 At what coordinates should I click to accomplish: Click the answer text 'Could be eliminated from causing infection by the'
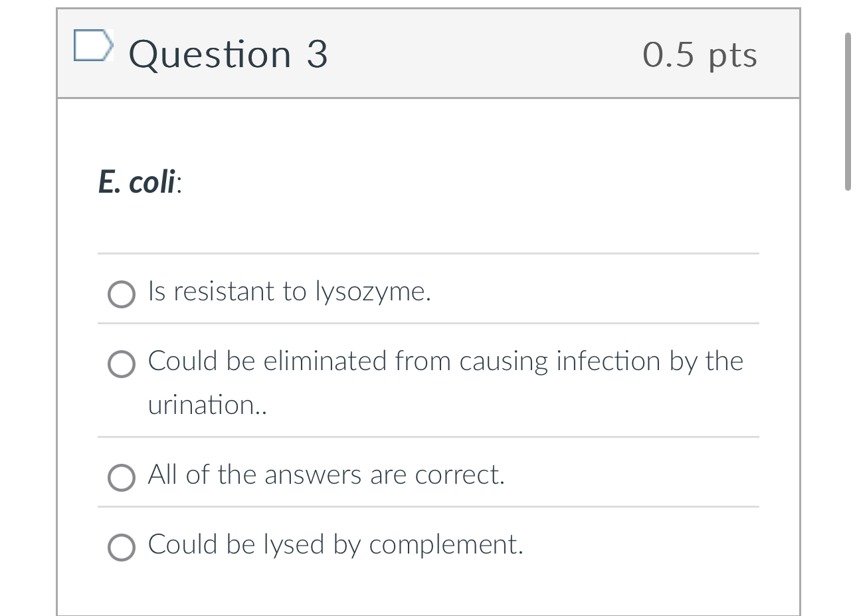pos(446,362)
